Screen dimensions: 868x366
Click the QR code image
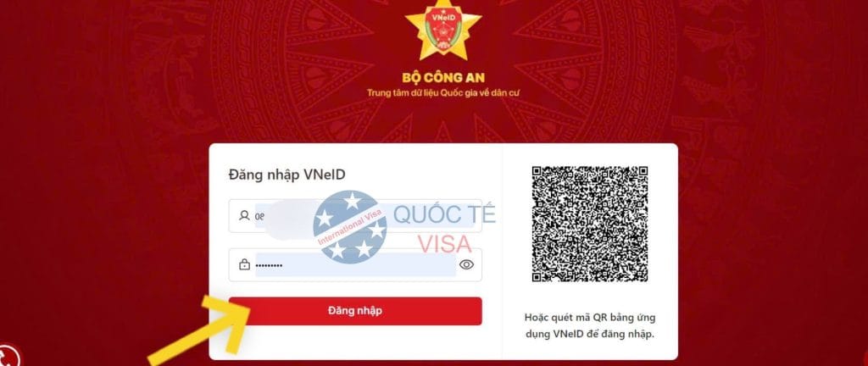point(590,224)
